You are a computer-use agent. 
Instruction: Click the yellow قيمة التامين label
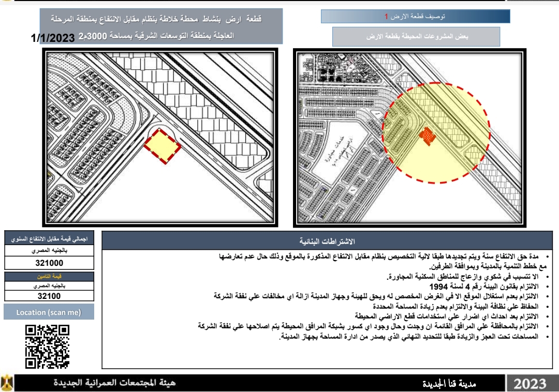click(49, 277)
